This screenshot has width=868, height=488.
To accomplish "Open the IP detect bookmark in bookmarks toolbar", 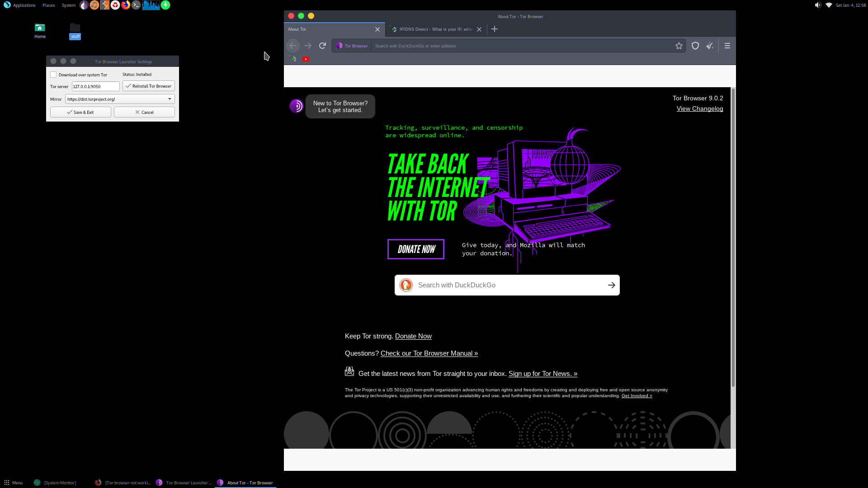I will pyautogui.click(x=293, y=59).
